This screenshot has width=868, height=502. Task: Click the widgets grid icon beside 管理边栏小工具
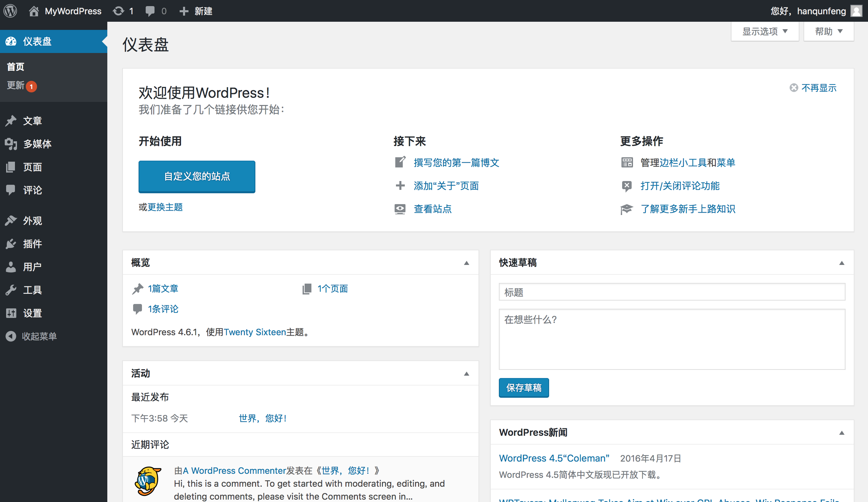tap(627, 162)
